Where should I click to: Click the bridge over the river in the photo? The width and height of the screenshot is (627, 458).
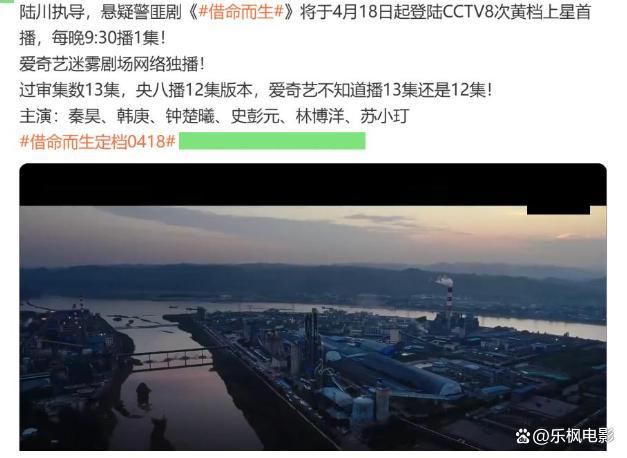pyautogui.click(x=171, y=359)
